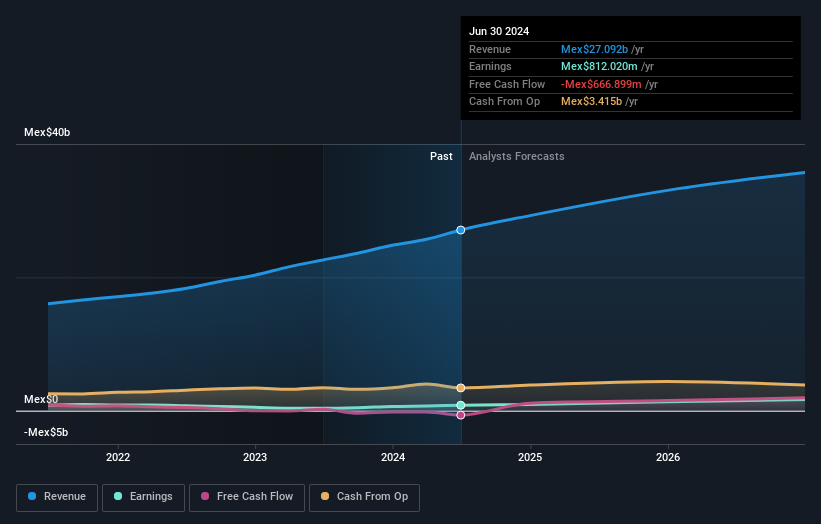
Task: Toggle the Cash From Op legend series
Action: pos(364,497)
